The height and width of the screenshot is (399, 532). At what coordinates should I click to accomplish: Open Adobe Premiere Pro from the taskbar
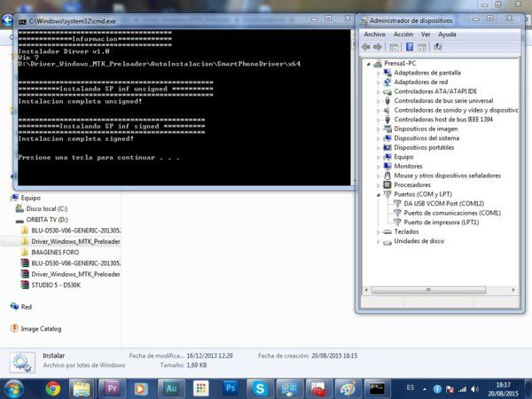(x=112, y=389)
